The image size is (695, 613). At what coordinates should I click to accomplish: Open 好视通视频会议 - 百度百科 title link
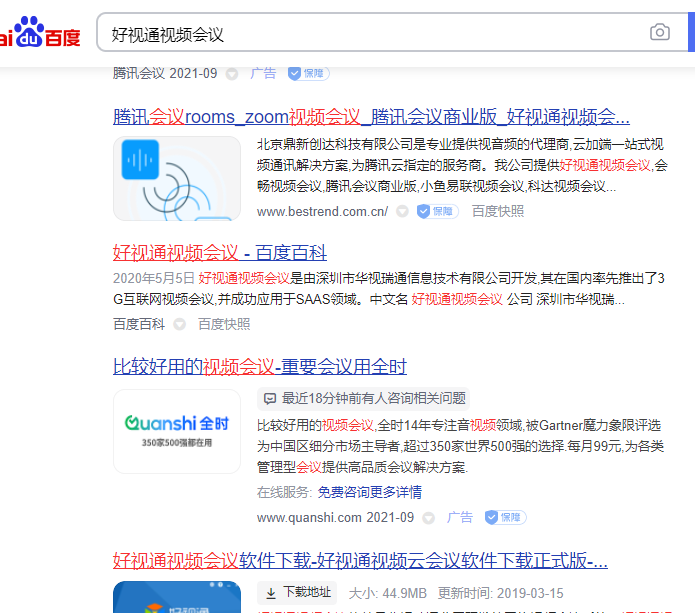pos(220,253)
